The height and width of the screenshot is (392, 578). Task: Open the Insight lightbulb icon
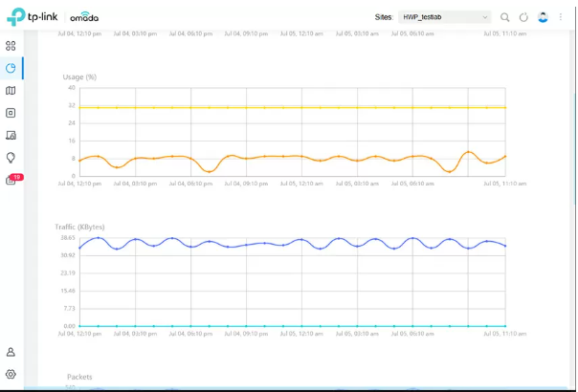(11, 158)
